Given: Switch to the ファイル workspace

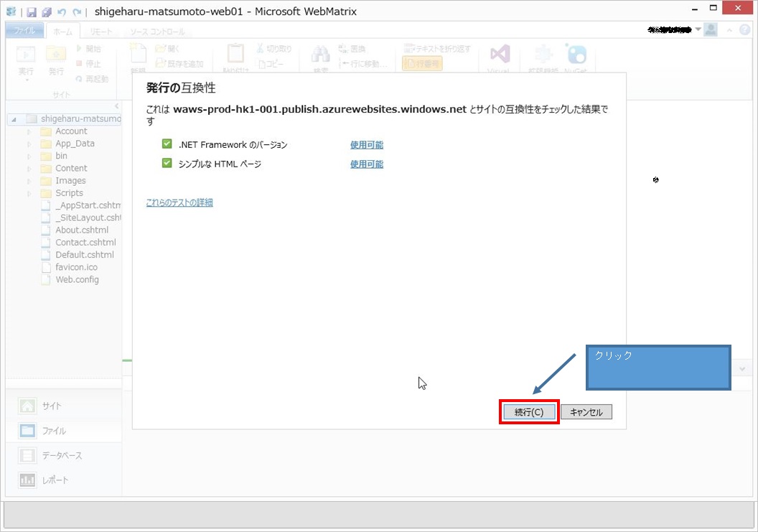Looking at the screenshot, I should click(x=63, y=431).
